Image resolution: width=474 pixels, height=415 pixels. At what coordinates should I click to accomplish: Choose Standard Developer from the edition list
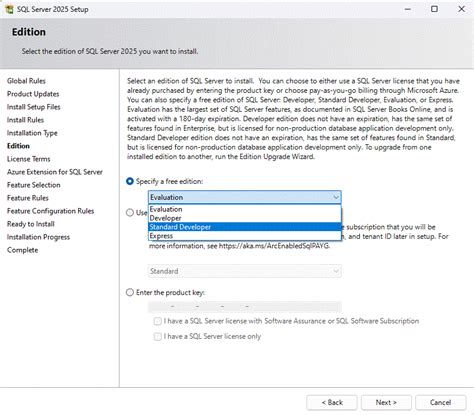tap(245, 227)
